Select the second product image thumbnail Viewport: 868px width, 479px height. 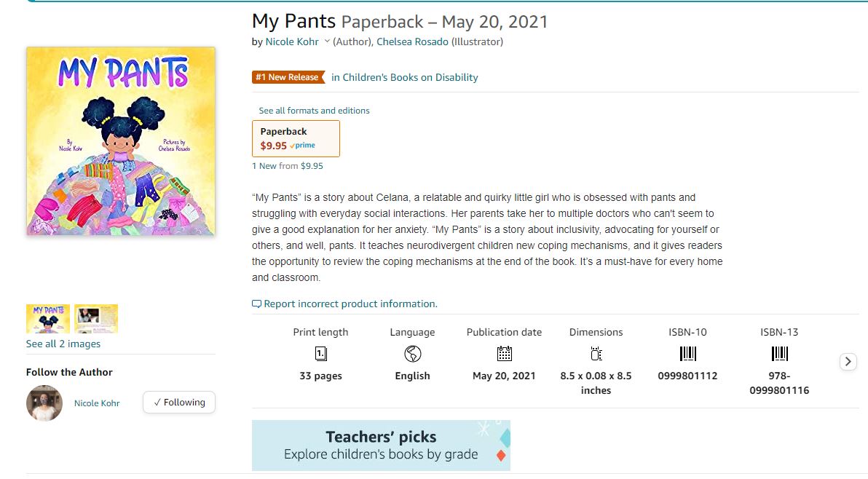pos(95,318)
